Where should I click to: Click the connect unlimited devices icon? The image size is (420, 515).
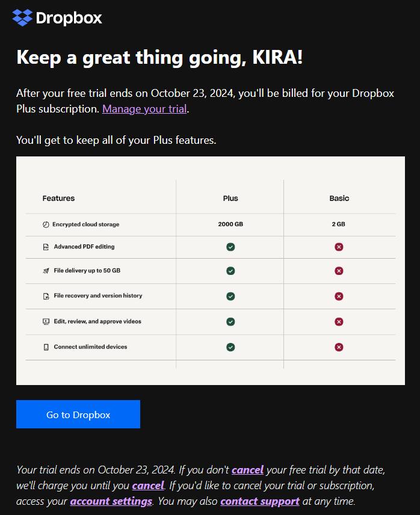(x=46, y=347)
